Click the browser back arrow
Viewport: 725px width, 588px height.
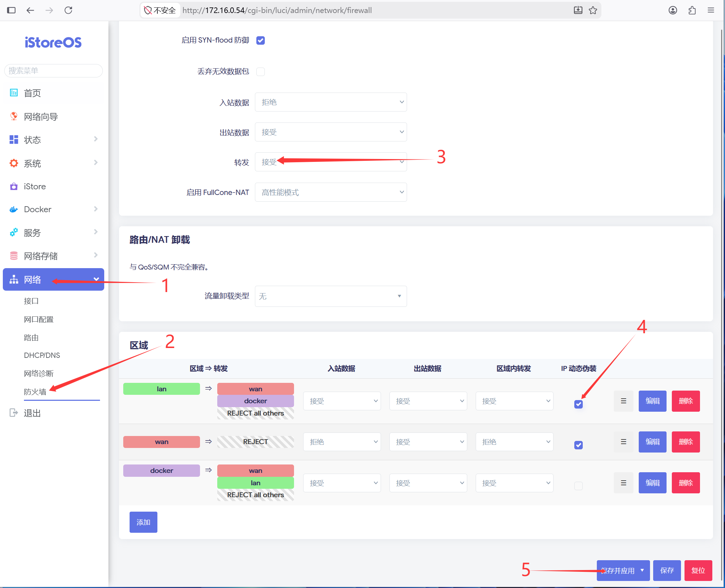pyautogui.click(x=30, y=10)
